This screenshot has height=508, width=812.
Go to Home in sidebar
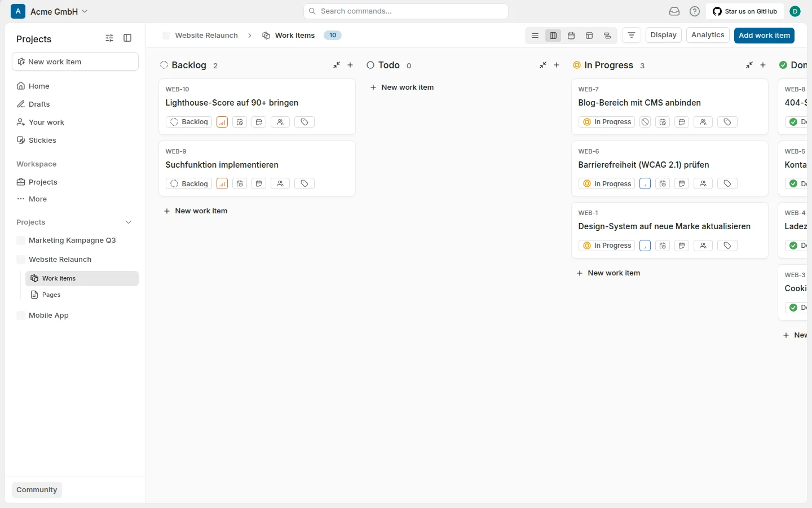click(76, 86)
